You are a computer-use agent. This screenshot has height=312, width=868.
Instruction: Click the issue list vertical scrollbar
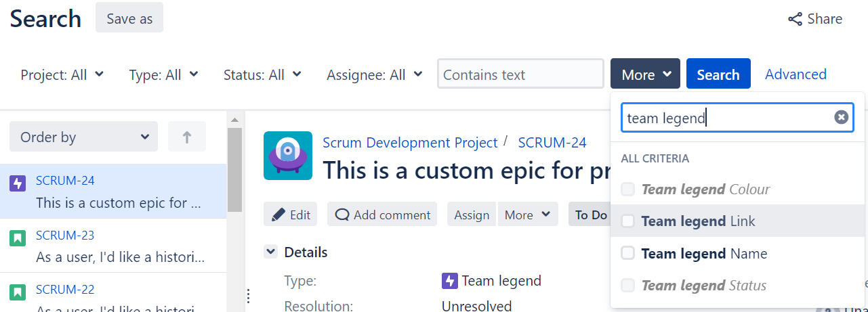(234, 169)
